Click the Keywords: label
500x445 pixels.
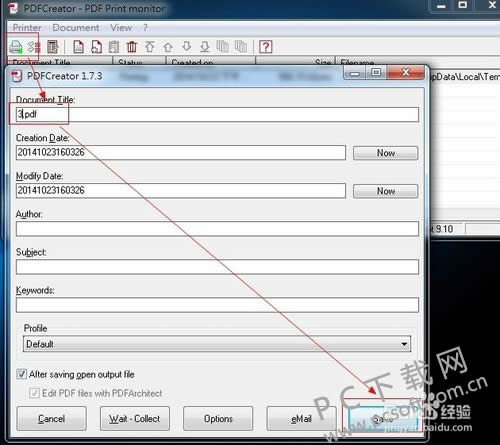point(35,290)
